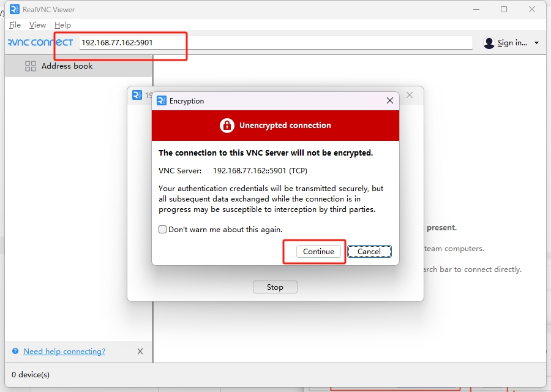Click the VNC Connect logo
This screenshot has width=551, height=392.
pyautogui.click(x=40, y=43)
